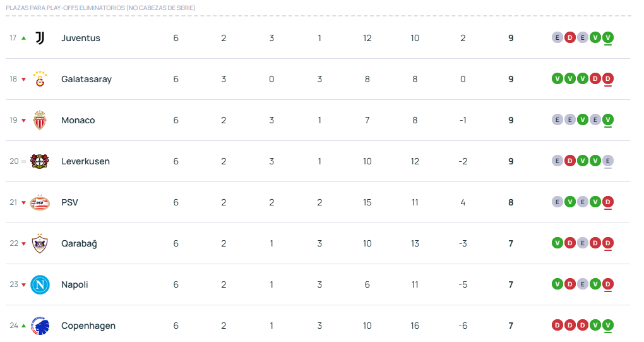Click Qarabağ's first green win badge
The image size is (644, 342).
[557, 243]
